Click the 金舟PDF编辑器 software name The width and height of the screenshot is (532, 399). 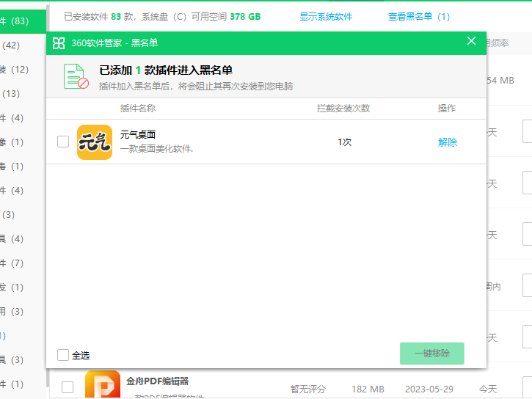(158, 381)
